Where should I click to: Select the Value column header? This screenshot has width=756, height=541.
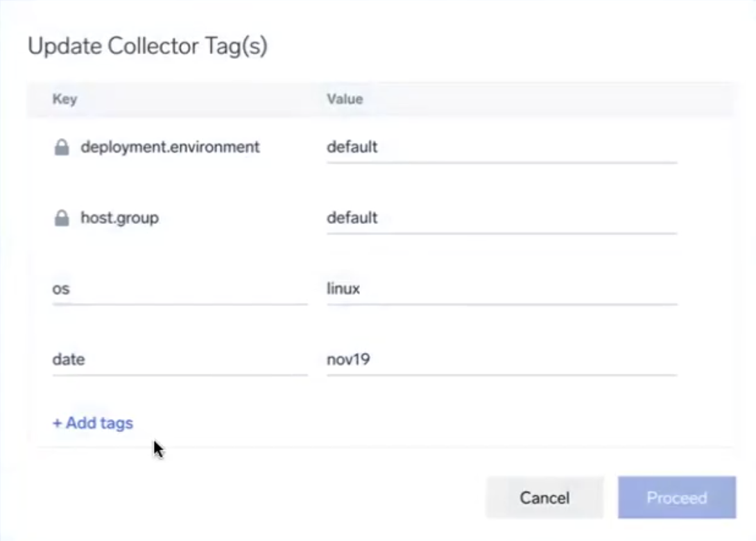(345, 99)
